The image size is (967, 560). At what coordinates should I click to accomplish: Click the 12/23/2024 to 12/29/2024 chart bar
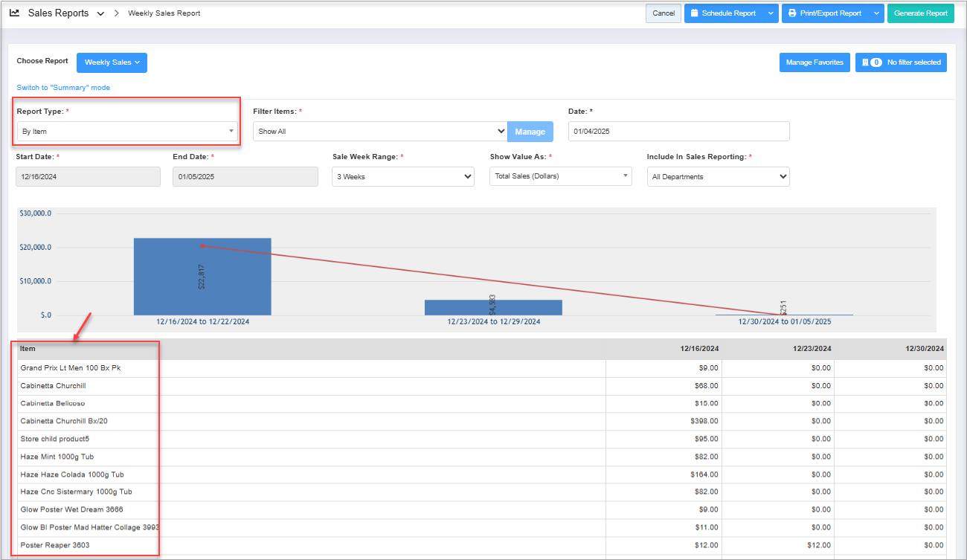tap(493, 307)
